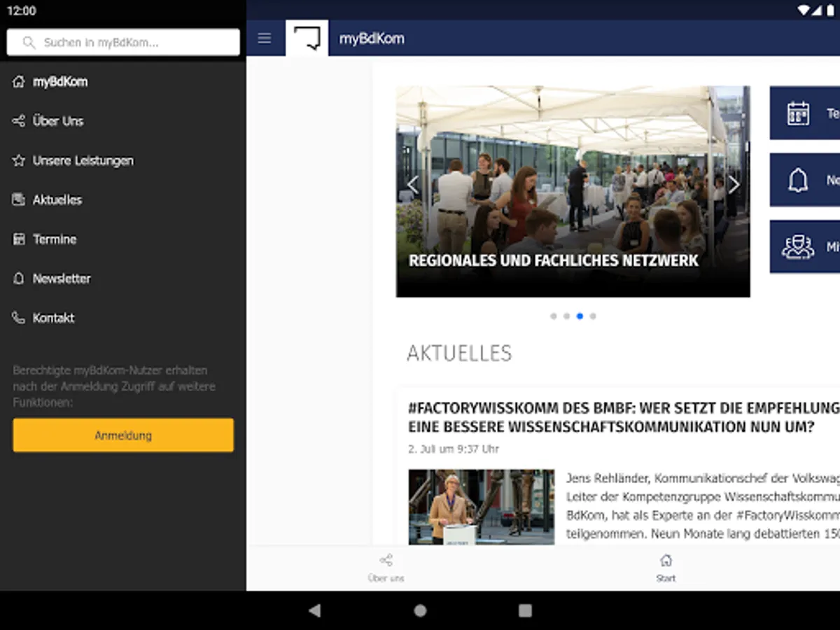The height and width of the screenshot is (630, 840).
Task: Click the phone icon beside Kontakt
Action: (19, 318)
